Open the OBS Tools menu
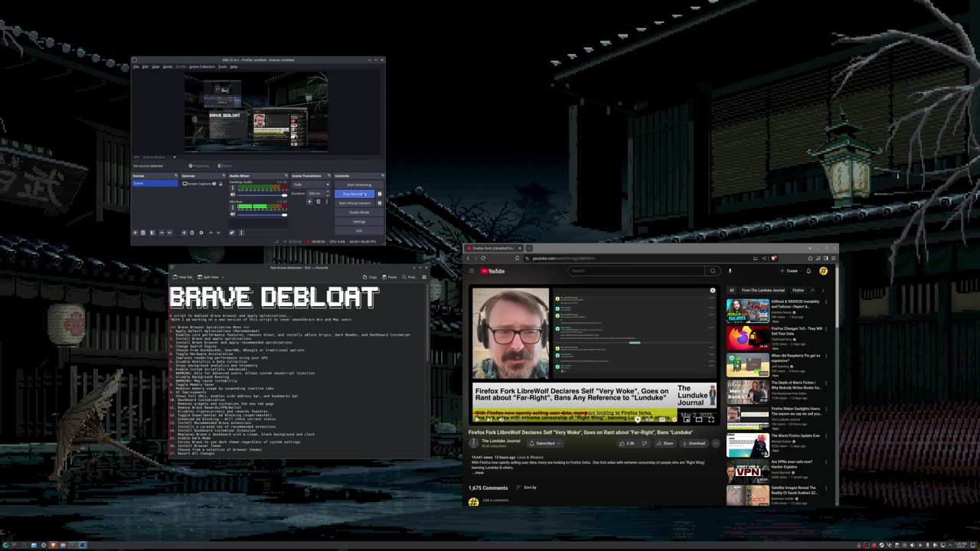The height and width of the screenshot is (551, 980). pyautogui.click(x=222, y=67)
